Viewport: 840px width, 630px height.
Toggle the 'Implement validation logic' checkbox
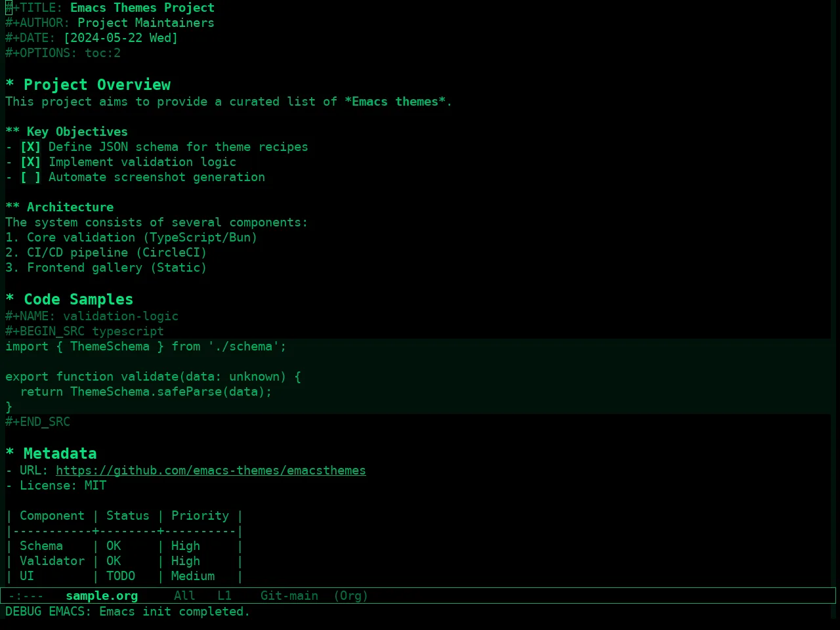30,162
